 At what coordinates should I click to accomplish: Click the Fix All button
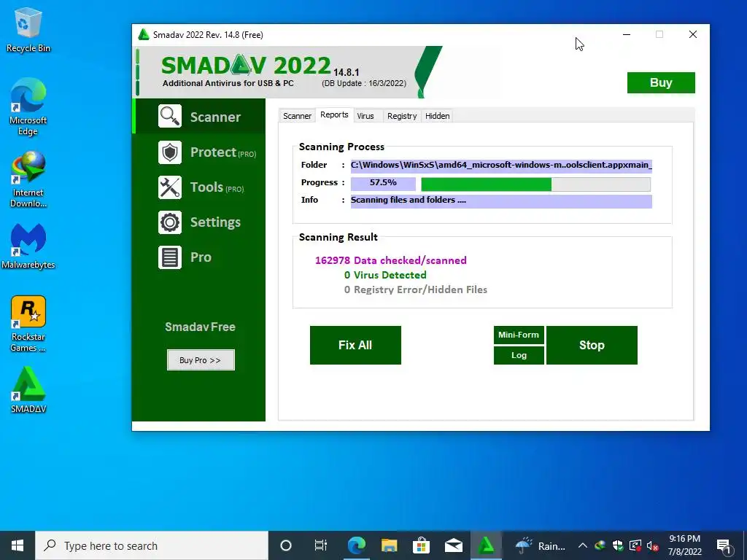pyautogui.click(x=355, y=345)
